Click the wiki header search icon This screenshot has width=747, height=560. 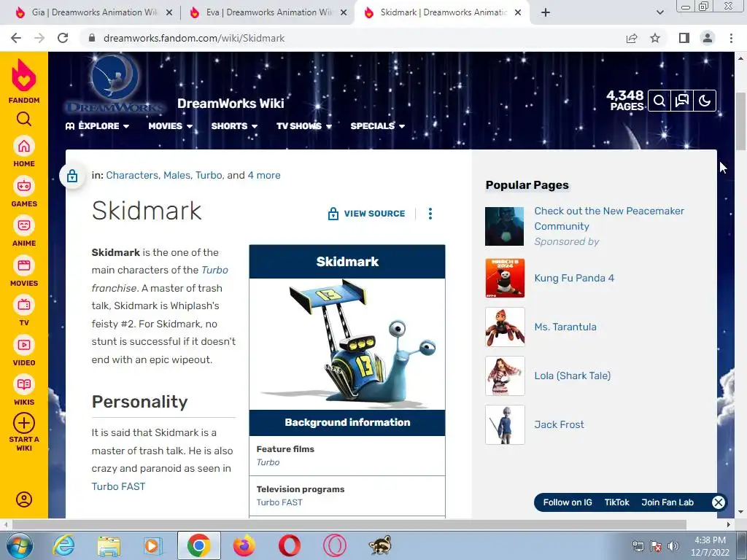tap(659, 101)
